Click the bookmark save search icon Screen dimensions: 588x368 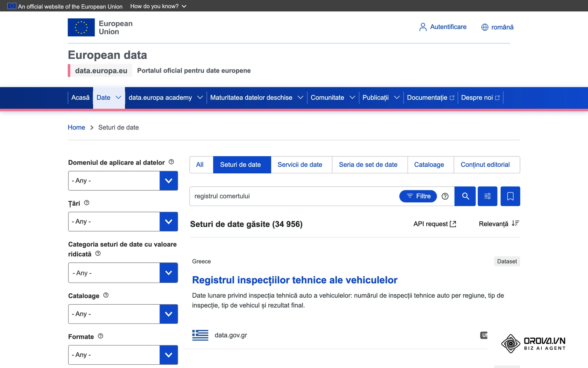(510, 196)
